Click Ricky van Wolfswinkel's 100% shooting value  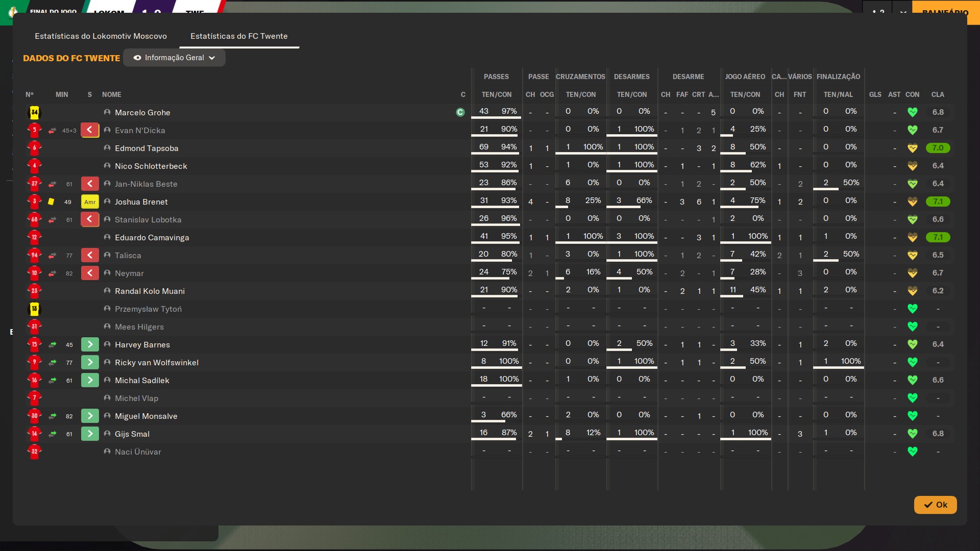(x=851, y=361)
